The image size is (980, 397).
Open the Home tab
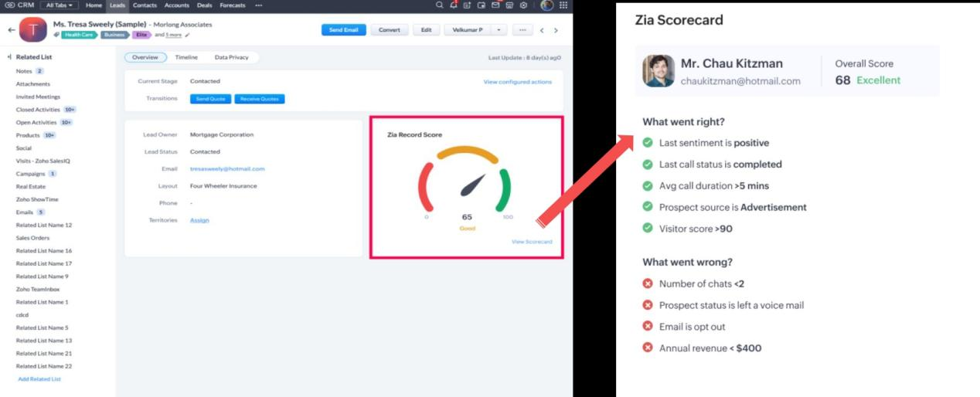click(94, 5)
